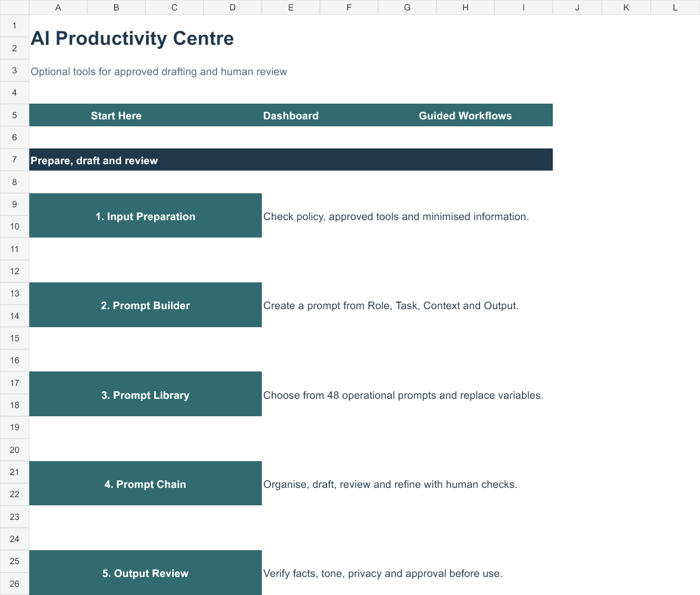Select row 5 header
The height and width of the screenshot is (595, 700).
[x=15, y=115]
